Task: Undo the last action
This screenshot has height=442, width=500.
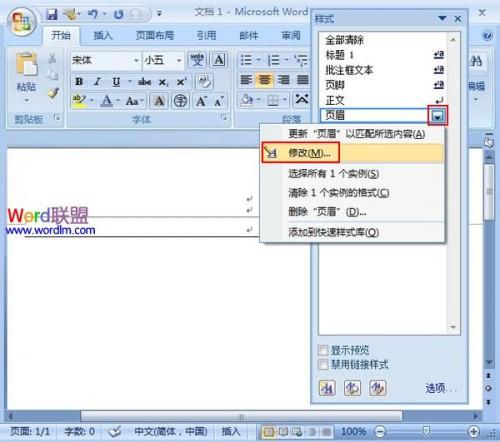Action: coord(93,14)
